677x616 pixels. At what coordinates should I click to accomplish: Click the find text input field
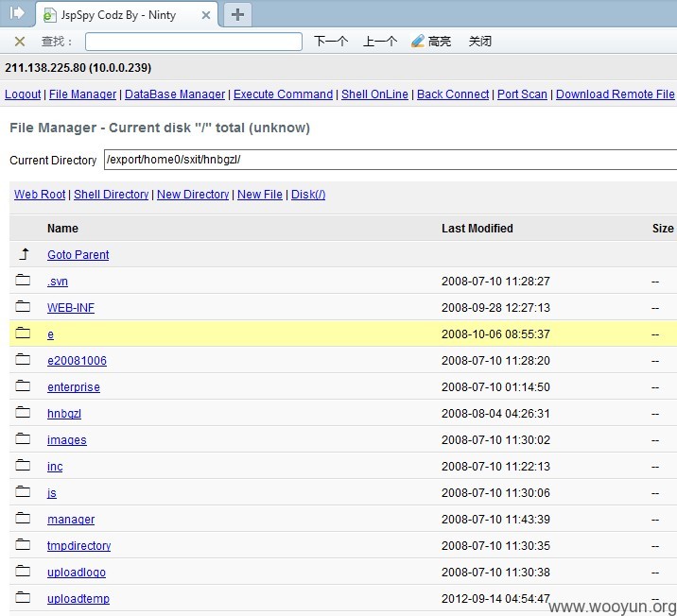pyautogui.click(x=194, y=42)
